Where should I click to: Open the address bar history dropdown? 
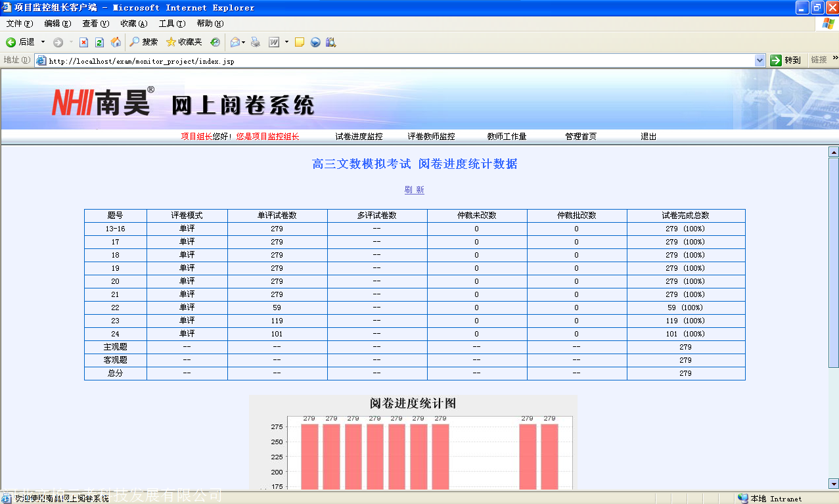pos(761,60)
